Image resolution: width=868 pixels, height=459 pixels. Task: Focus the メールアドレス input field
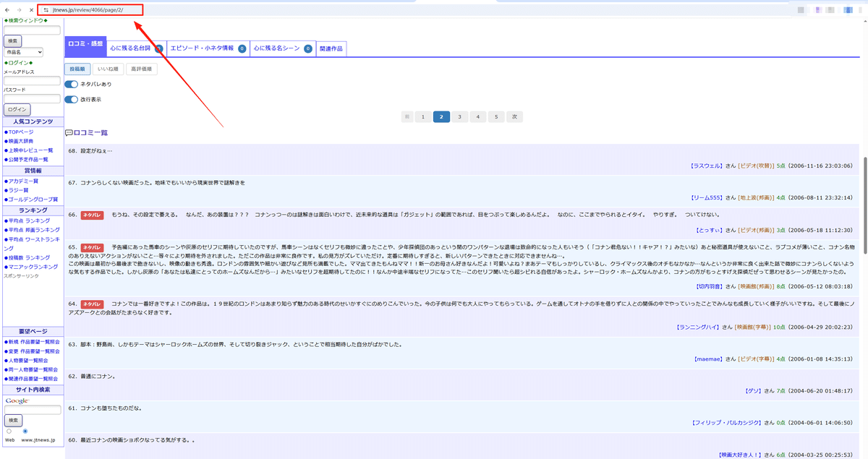[32, 81]
